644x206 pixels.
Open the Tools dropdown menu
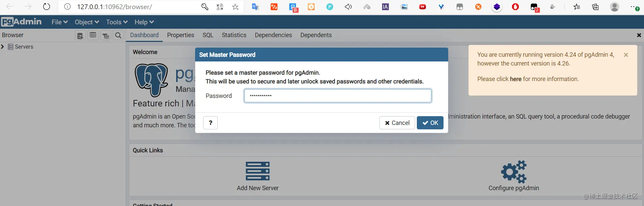(x=116, y=22)
